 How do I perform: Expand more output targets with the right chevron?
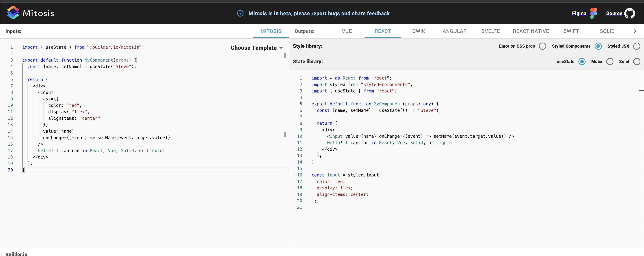[635, 31]
